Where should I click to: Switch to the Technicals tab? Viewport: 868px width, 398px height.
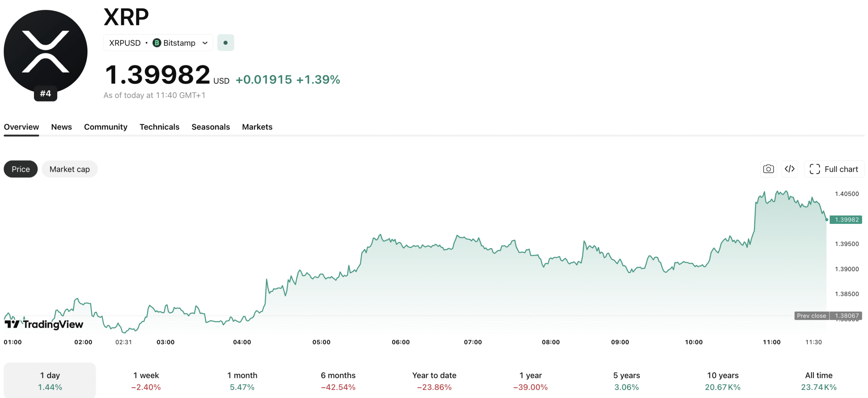159,127
